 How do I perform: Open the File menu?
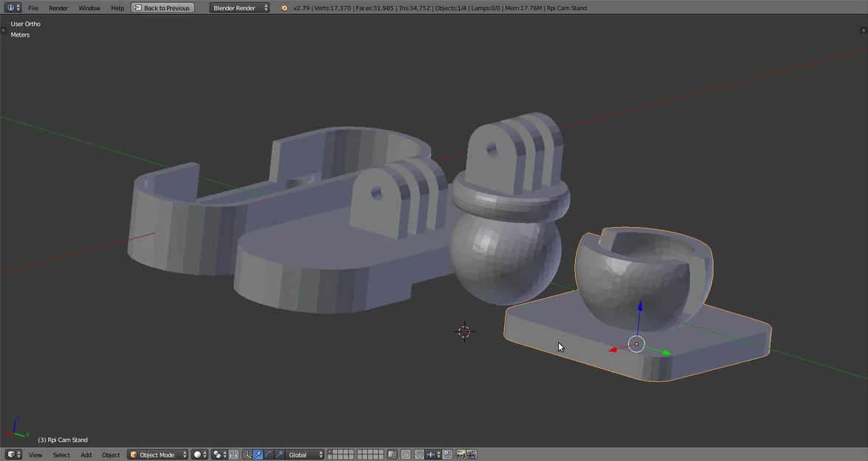tap(33, 8)
